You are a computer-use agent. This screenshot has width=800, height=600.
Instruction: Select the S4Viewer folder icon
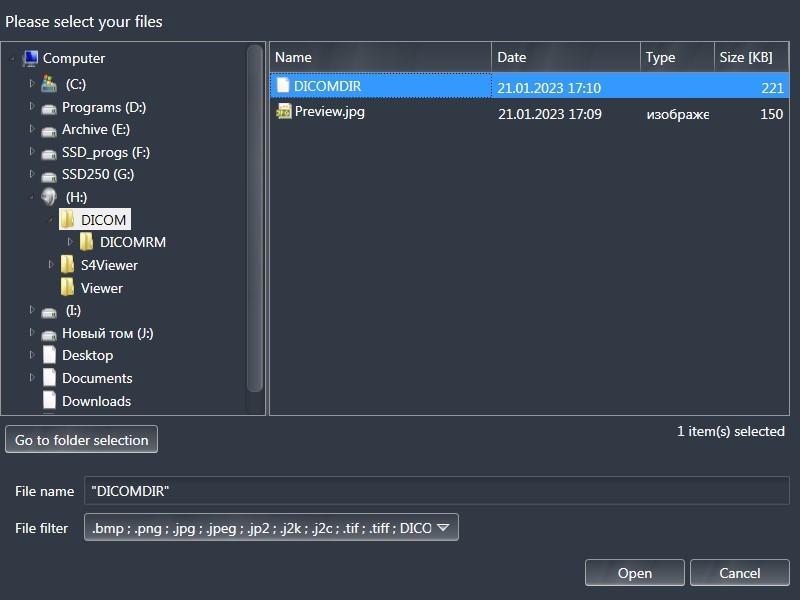(x=67, y=265)
